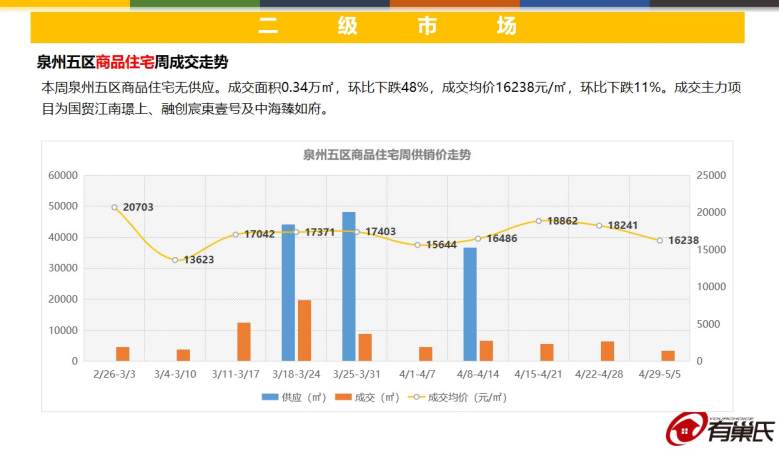This screenshot has width=779, height=449.
Task: Click the yellow 二级市场 banner title
Action: pyautogui.click(x=387, y=26)
